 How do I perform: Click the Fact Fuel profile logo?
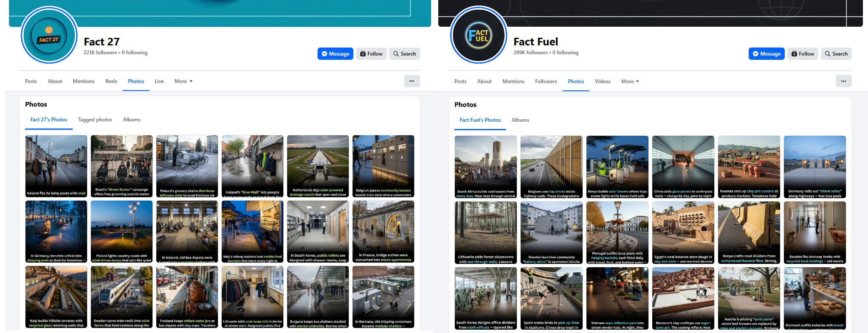[x=479, y=36]
